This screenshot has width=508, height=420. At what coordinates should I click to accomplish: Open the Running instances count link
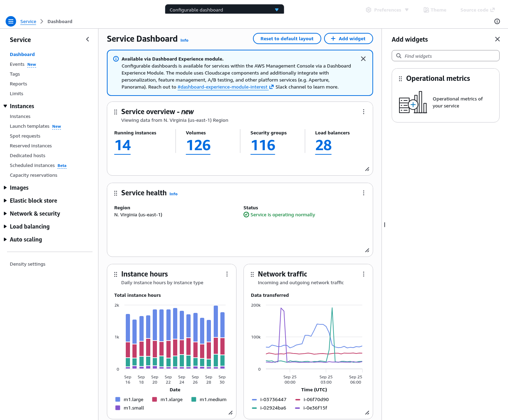[x=123, y=145]
